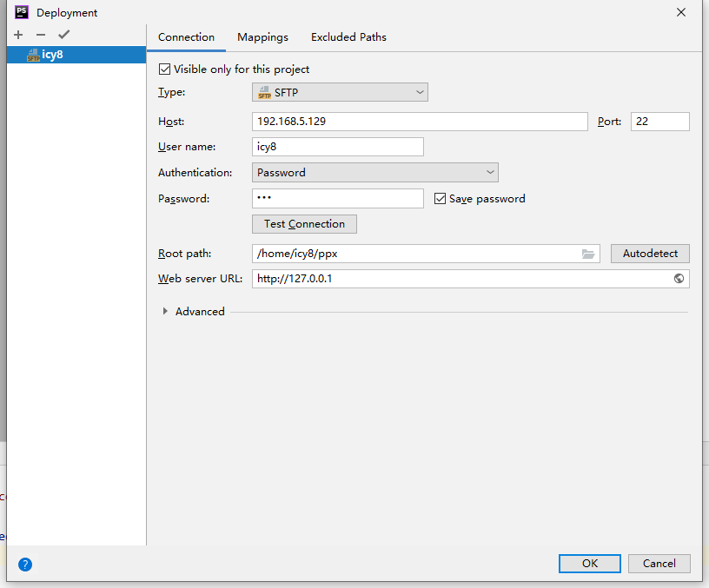The width and height of the screenshot is (709, 588).
Task: Open the help question mark icon
Action: [24, 565]
